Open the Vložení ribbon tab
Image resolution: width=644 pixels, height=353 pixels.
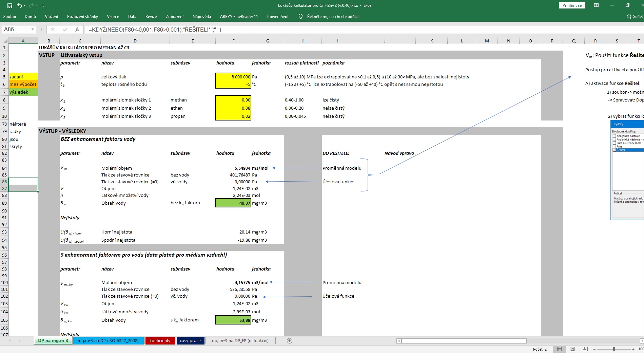point(52,16)
